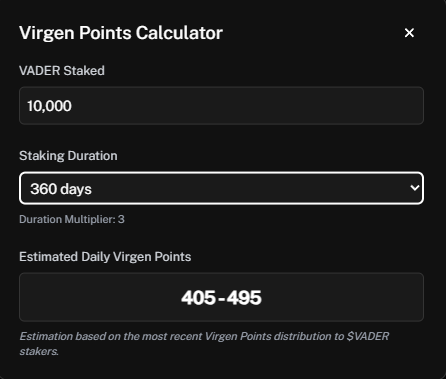Screen dimensions: 446x379
Task: Click the chevron arrow on duration selector
Action: (x=415, y=188)
